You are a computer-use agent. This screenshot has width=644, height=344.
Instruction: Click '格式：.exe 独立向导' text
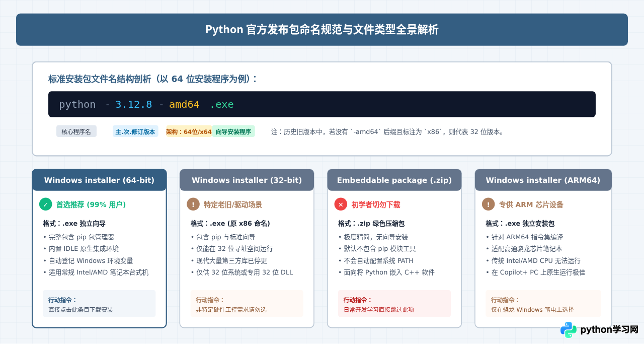tap(74, 223)
